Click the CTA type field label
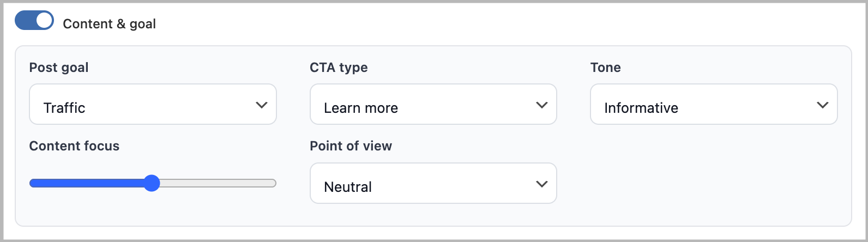 [x=339, y=68]
